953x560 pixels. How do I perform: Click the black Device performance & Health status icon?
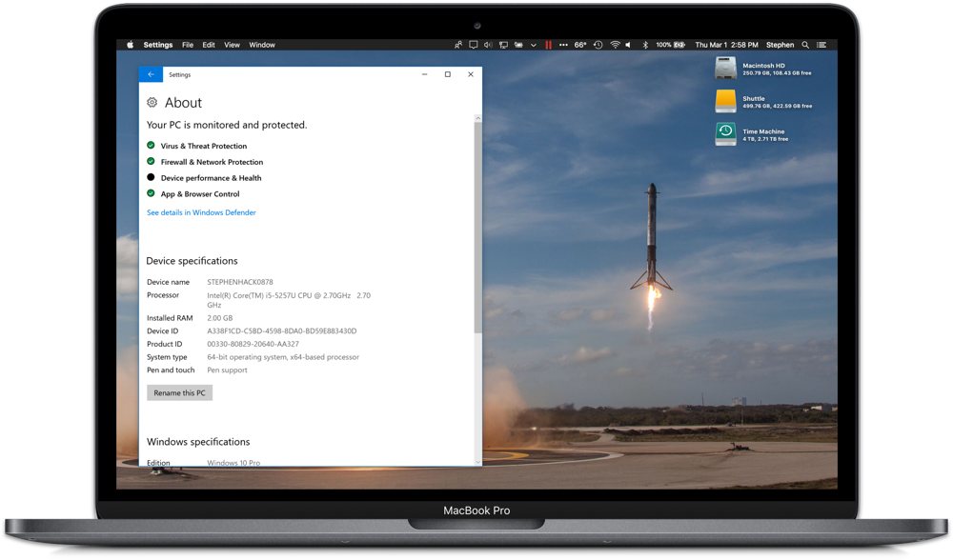(x=151, y=177)
